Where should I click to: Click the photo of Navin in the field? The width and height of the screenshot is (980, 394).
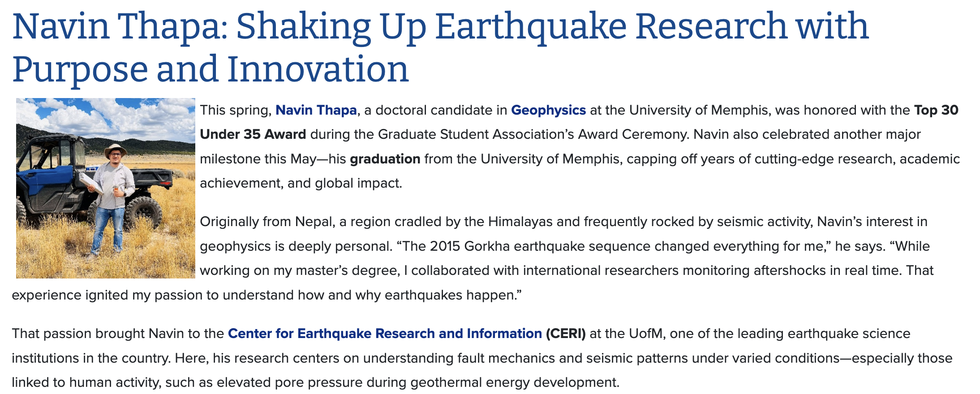click(x=106, y=188)
